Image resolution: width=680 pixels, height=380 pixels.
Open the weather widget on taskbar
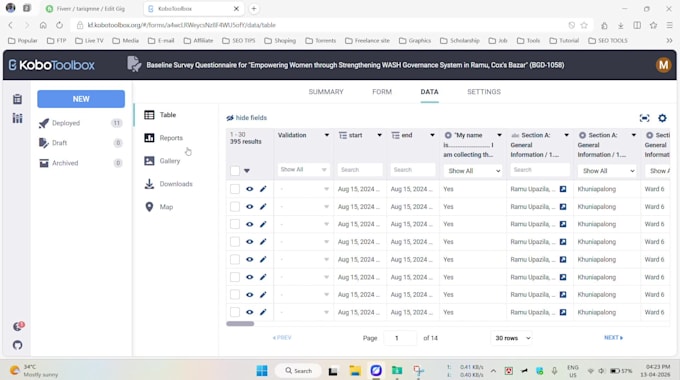point(34,370)
